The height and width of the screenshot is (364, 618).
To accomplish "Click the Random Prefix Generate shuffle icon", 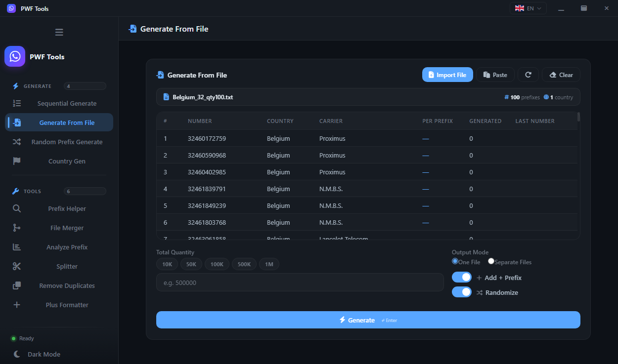I will 17,142.
